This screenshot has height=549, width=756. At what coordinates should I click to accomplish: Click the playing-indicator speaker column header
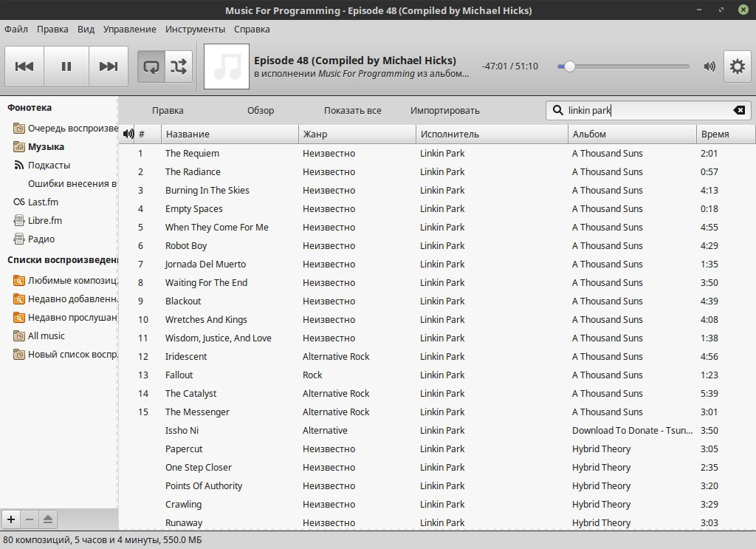click(128, 134)
